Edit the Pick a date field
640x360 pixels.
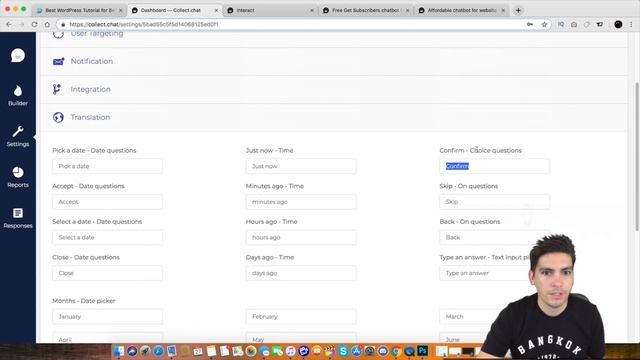coord(107,166)
